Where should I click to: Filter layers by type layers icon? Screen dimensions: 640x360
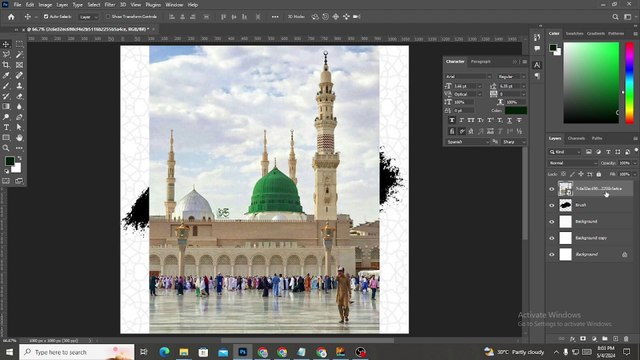coord(608,152)
